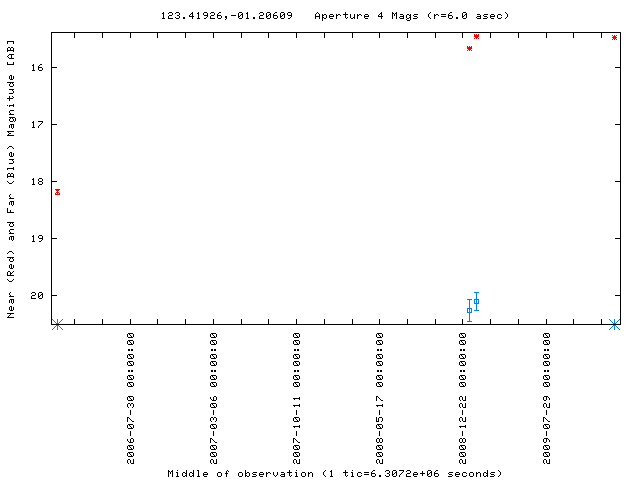Click the date label 2006-07-30 00:00:00
This screenshot has width=640, height=480.
click(131, 398)
